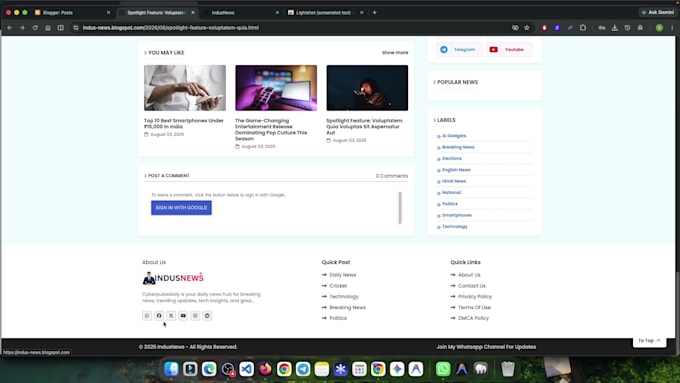This screenshot has height=383, width=680.
Task: Open Microsoft Edge from the dock
Action: point(209,369)
